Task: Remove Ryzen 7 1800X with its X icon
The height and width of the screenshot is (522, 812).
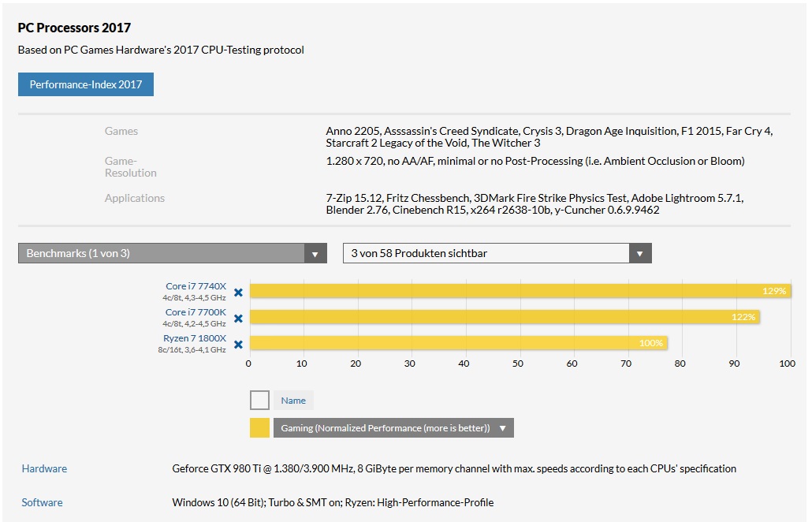Action: (x=238, y=345)
